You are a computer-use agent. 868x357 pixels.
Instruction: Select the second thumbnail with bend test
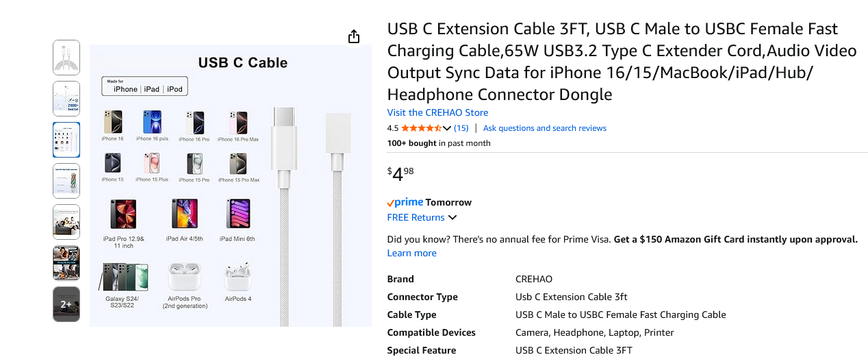click(x=66, y=99)
